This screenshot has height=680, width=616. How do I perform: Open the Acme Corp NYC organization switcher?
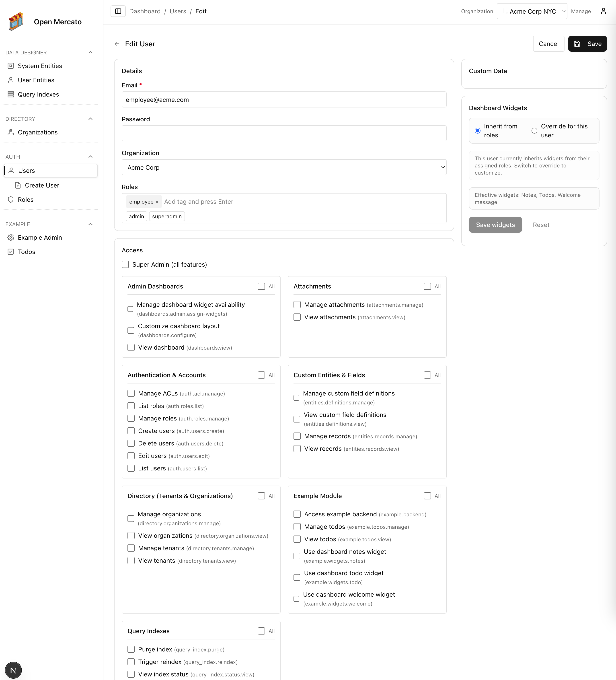pos(532,11)
